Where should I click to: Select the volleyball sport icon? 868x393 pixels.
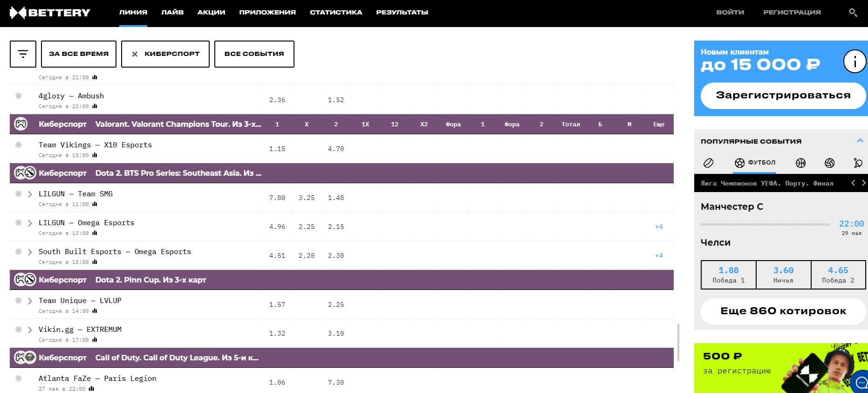(829, 163)
